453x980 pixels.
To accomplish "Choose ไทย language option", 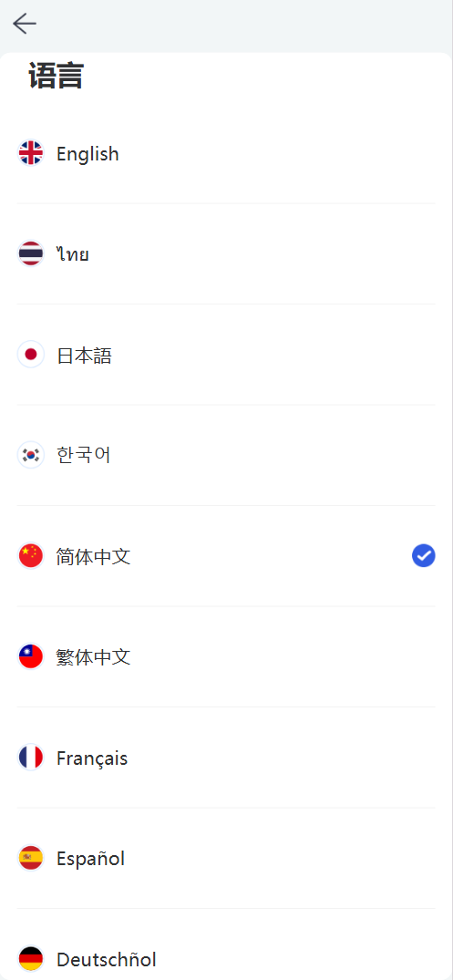I will click(226, 253).
